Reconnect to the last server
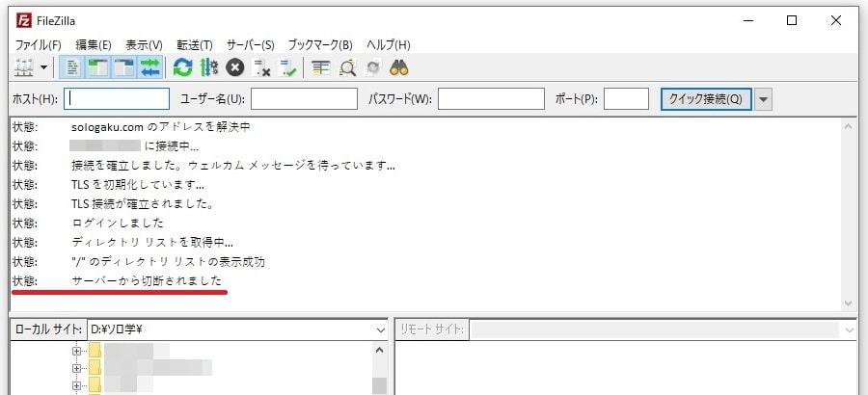The height and width of the screenshot is (395, 868). (287, 67)
